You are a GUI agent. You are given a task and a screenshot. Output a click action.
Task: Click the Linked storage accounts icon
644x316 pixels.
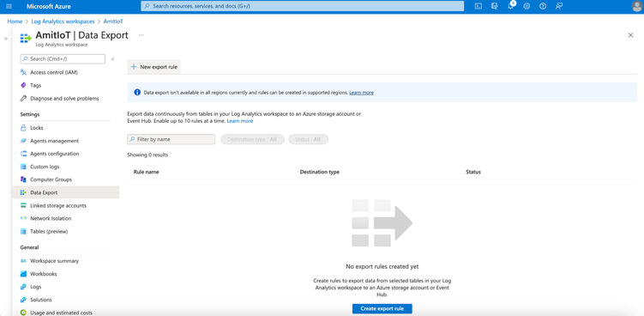click(x=23, y=205)
